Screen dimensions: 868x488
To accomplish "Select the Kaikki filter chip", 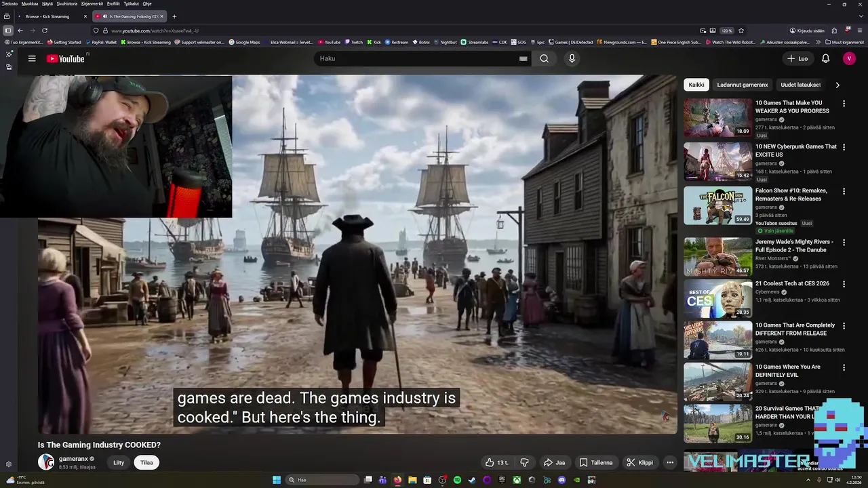I will tap(696, 85).
